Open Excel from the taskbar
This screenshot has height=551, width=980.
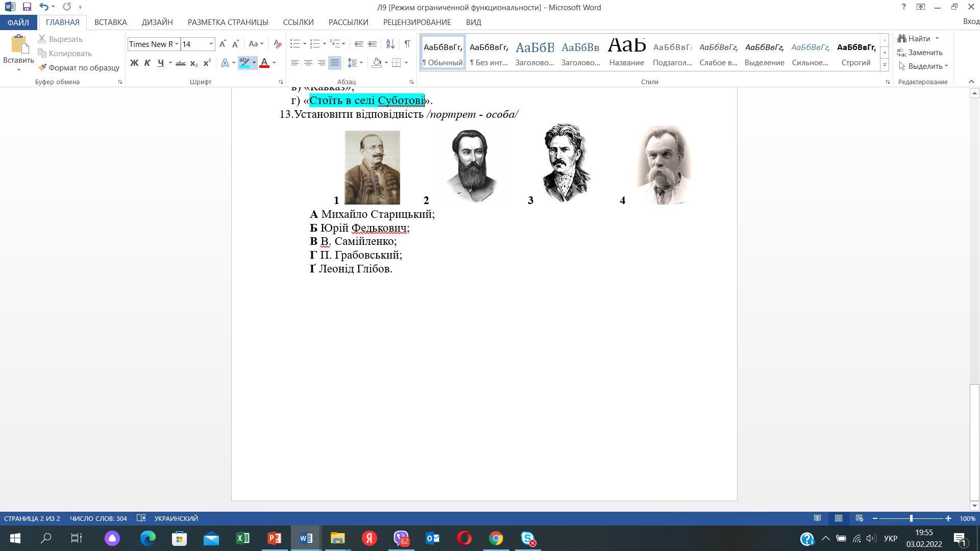tap(243, 538)
